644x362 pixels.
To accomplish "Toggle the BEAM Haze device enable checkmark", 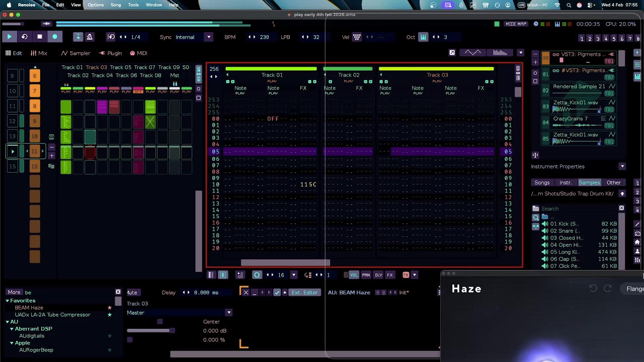I will 277,293.
